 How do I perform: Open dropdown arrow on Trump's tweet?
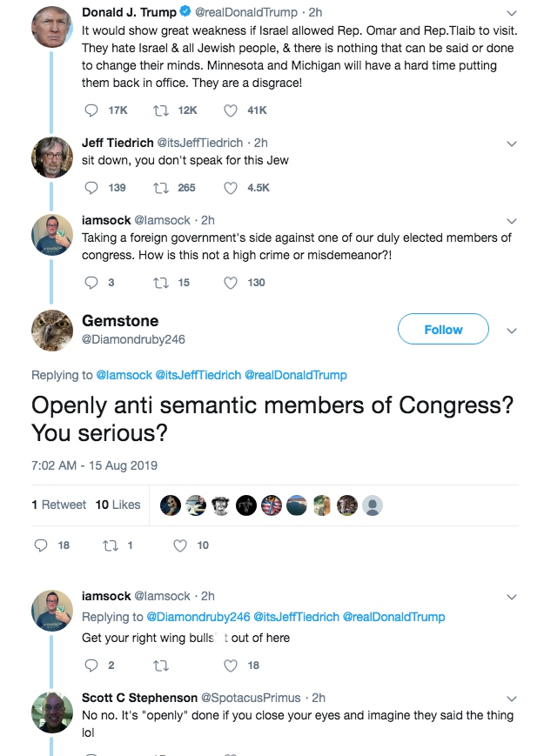tap(512, 13)
